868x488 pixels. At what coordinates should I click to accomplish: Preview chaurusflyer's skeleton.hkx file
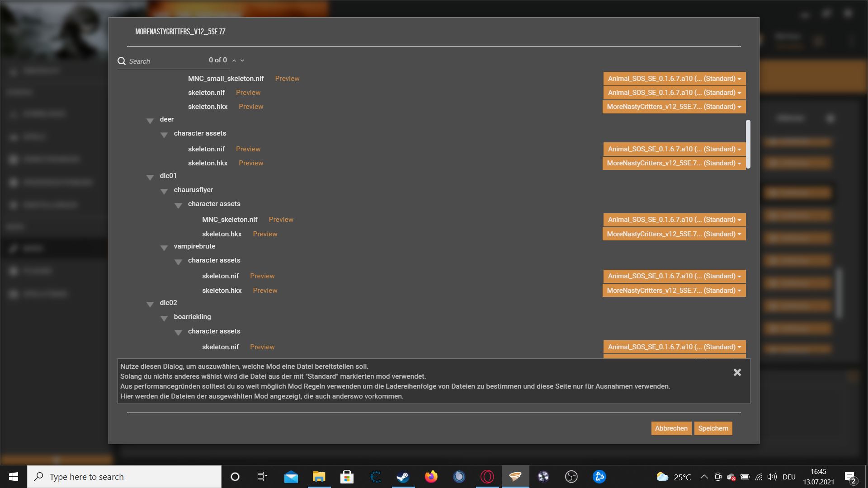point(265,234)
